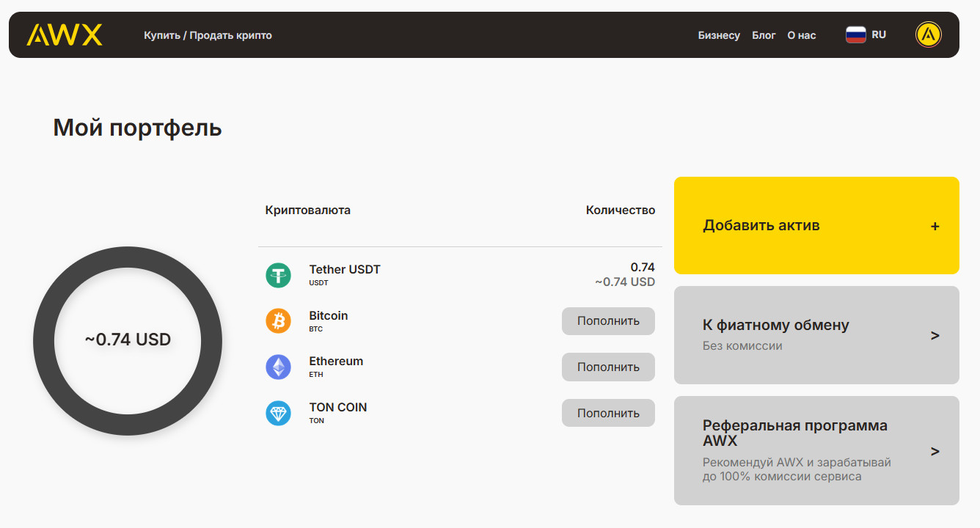Image resolution: width=980 pixels, height=528 pixels.
Task: Expand Реферальная программа AWX arrow
Action: pyautogui.click(x=935, y=452)
